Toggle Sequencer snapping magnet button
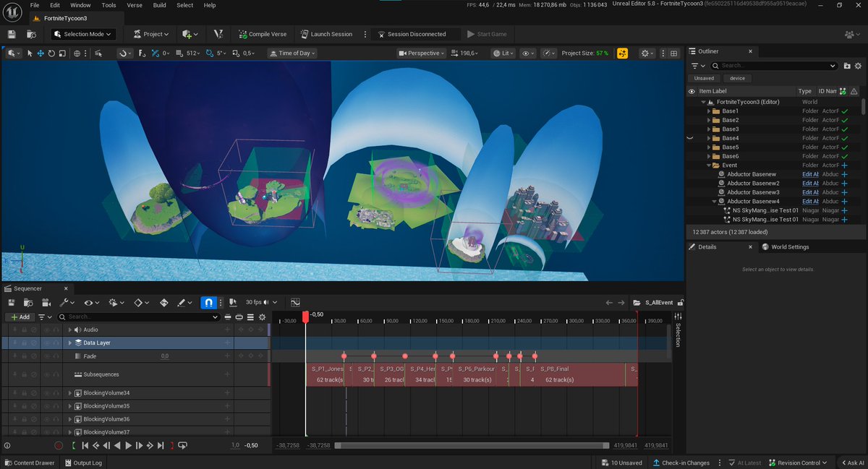Screen dimensions: 868x469 coord(208,303)
